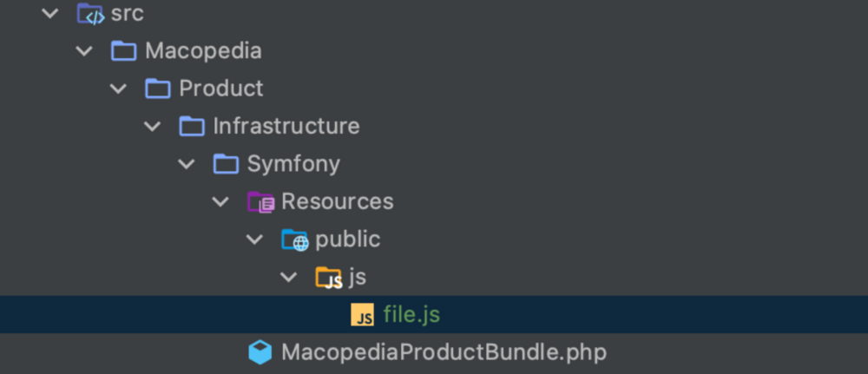The image size is (868, 374).
Task: Click the Infrastructure folder icon
Action: (x=192, y=126)
